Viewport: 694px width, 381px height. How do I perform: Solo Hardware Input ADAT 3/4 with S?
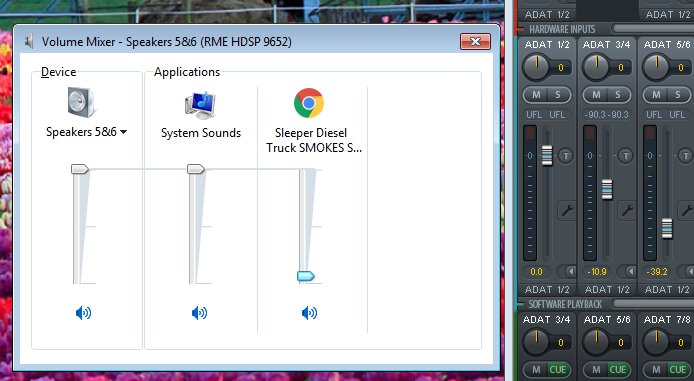pos(618,95)
